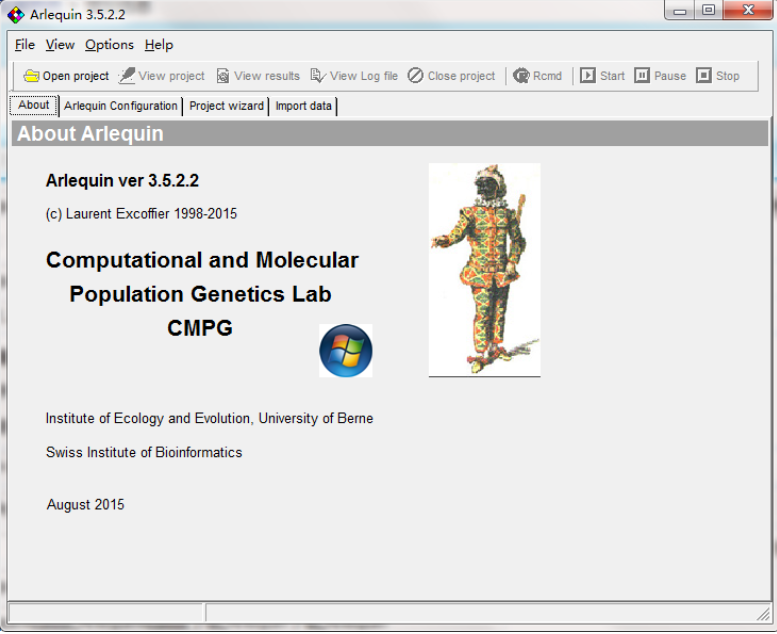The image size is (777, 634).
Task: Click the View project label
Action: tap(171, 76)
